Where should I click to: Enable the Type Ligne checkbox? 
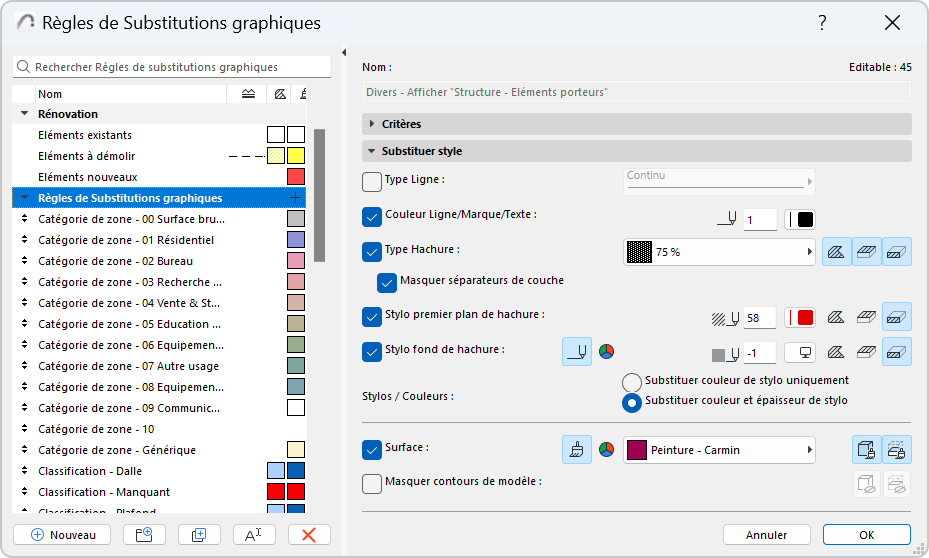(x=371, y=181)
